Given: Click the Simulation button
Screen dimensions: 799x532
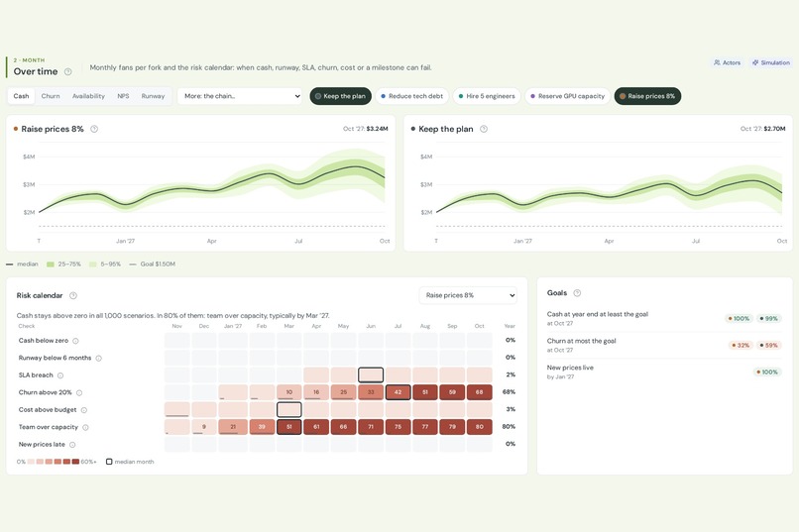Looking at the screenshot, I should pos(771,62).
